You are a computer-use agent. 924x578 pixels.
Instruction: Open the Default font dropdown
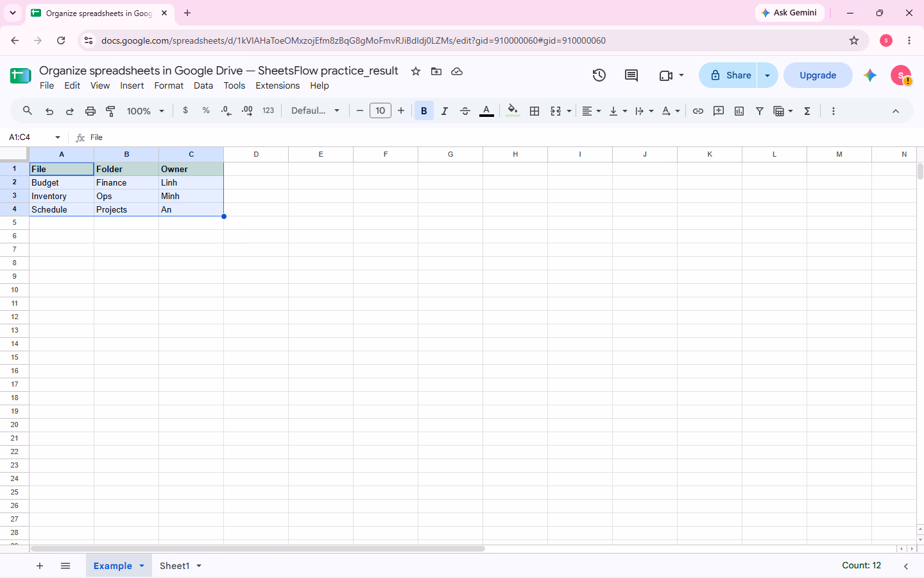(x=315, y=110)
